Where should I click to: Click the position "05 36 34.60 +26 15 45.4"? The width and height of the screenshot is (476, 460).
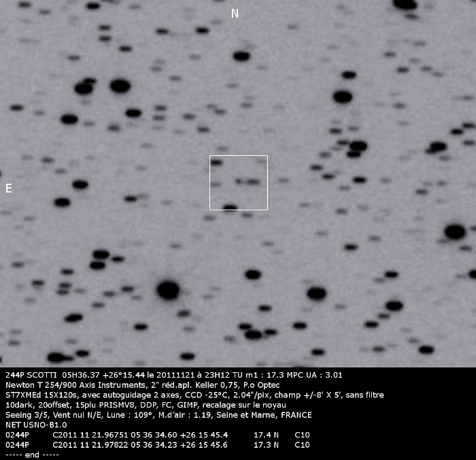tap(179, 435)
